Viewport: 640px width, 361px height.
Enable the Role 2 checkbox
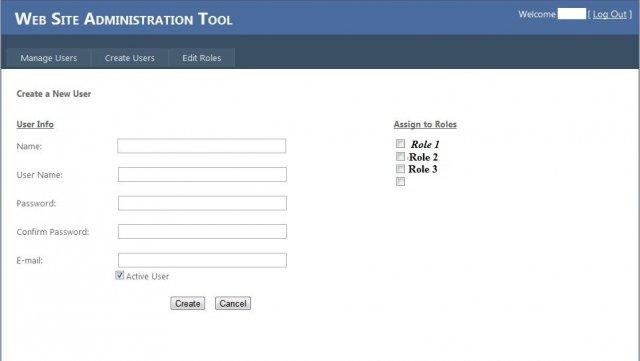(x=400, y=156)
